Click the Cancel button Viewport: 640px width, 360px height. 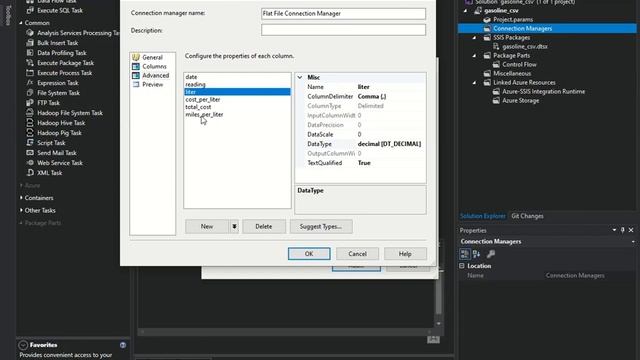tap(357, 253)
